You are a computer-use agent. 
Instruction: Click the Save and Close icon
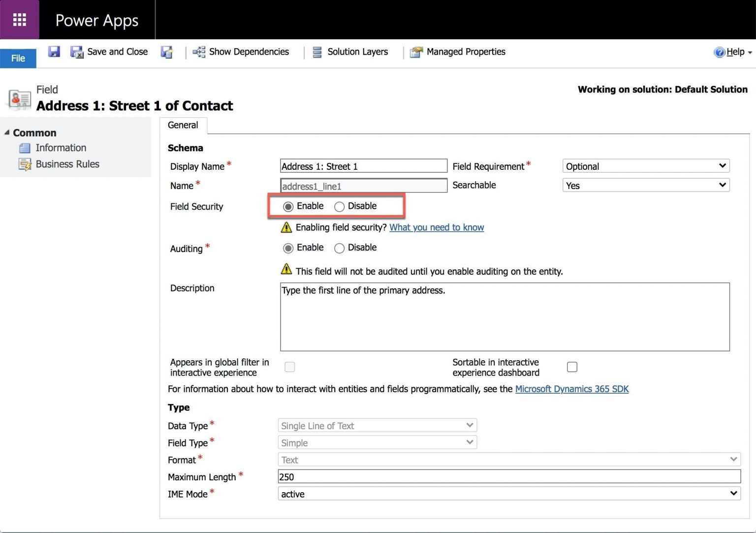(x=77, y=52)
